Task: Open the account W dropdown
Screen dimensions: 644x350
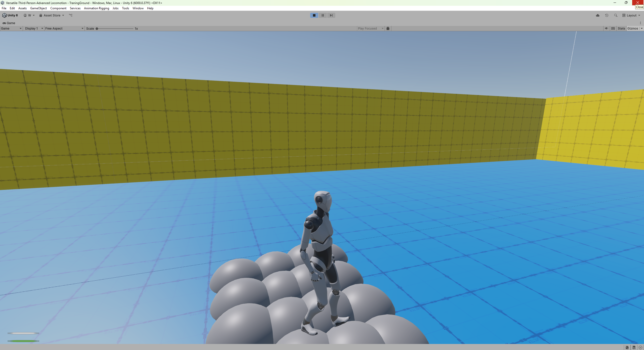Action: [29, 15]
